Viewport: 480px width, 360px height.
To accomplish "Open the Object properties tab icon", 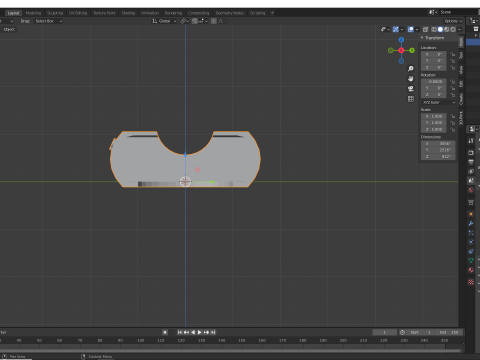I will (x=471, y=214).
